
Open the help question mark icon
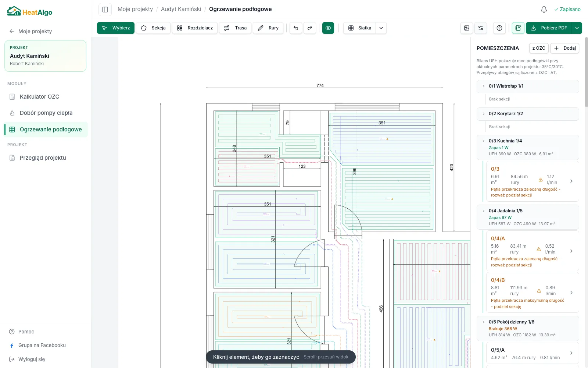pyautogui.click(x=499, y=28)
